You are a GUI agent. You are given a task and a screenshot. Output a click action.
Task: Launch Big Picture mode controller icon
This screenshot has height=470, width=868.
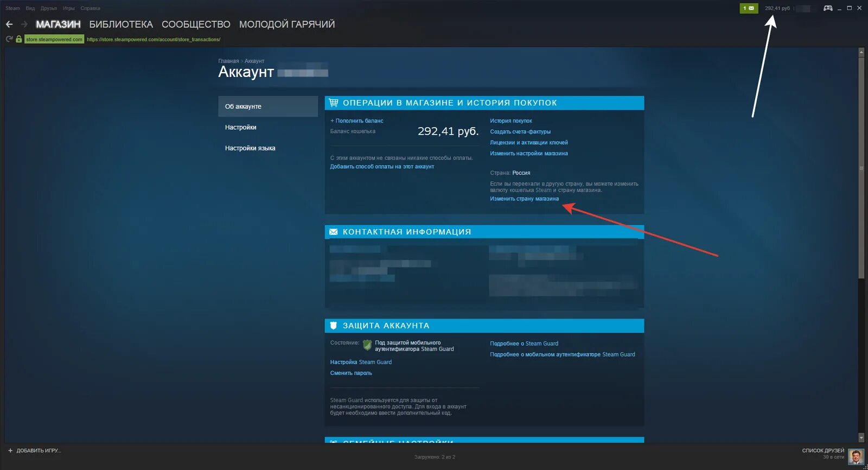(828, 8)
